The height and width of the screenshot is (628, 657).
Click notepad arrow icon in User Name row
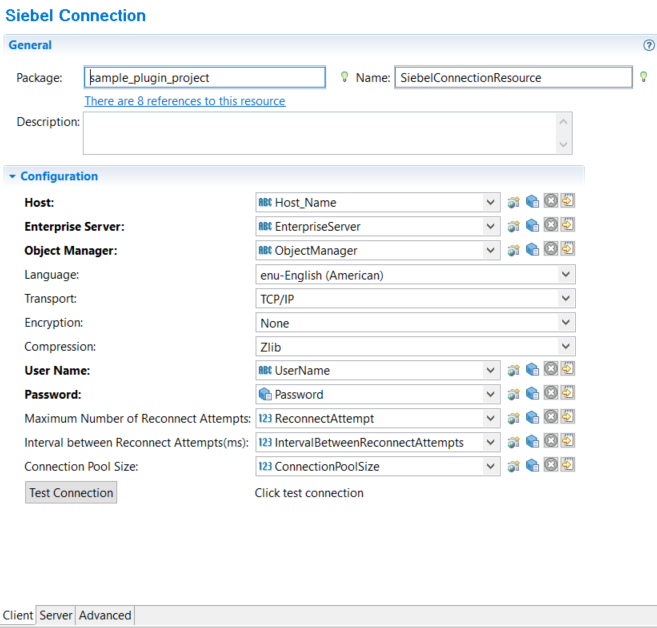coord(568,369)
